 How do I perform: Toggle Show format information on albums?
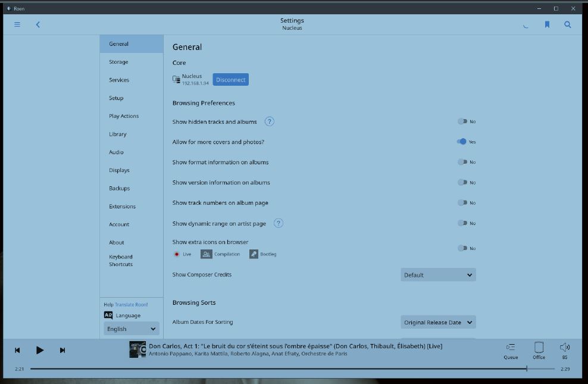coord(462,162)
